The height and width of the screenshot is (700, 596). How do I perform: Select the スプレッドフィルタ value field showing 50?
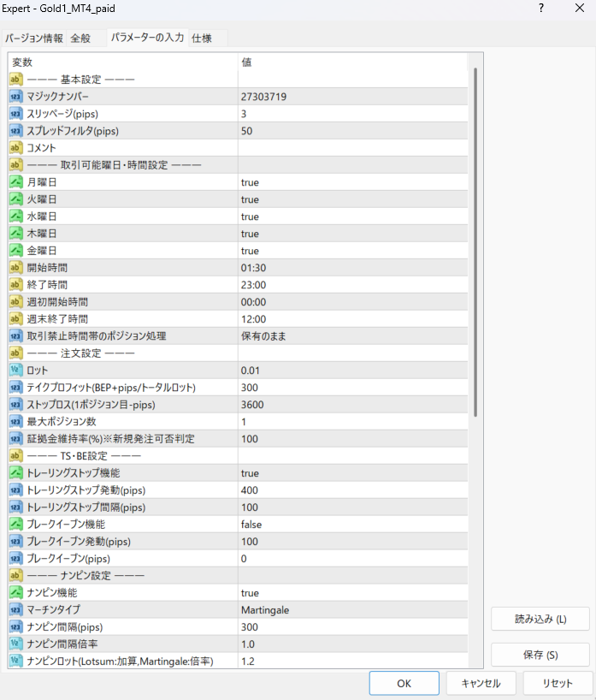(352, 131)
